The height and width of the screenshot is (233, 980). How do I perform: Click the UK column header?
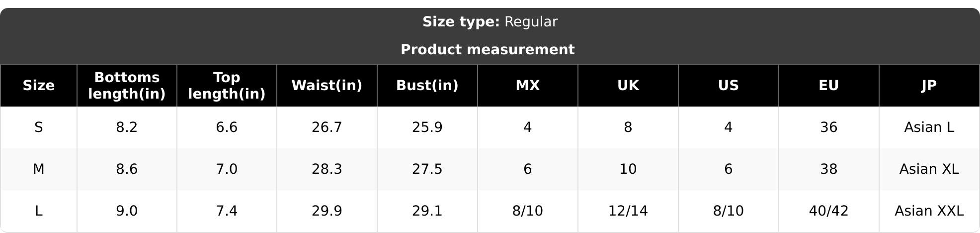(x=628, y=86)
